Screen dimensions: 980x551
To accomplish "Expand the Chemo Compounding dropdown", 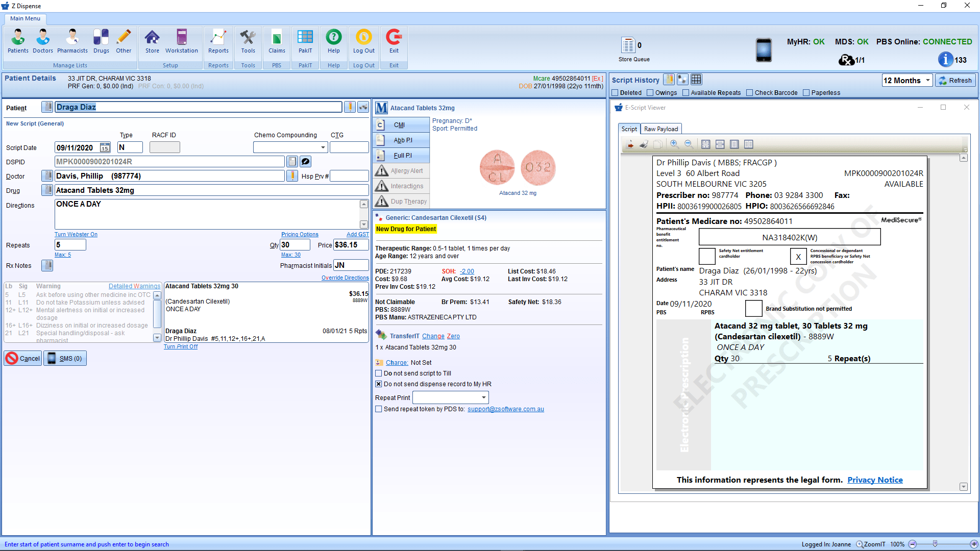I will click(x=323, y=147).
